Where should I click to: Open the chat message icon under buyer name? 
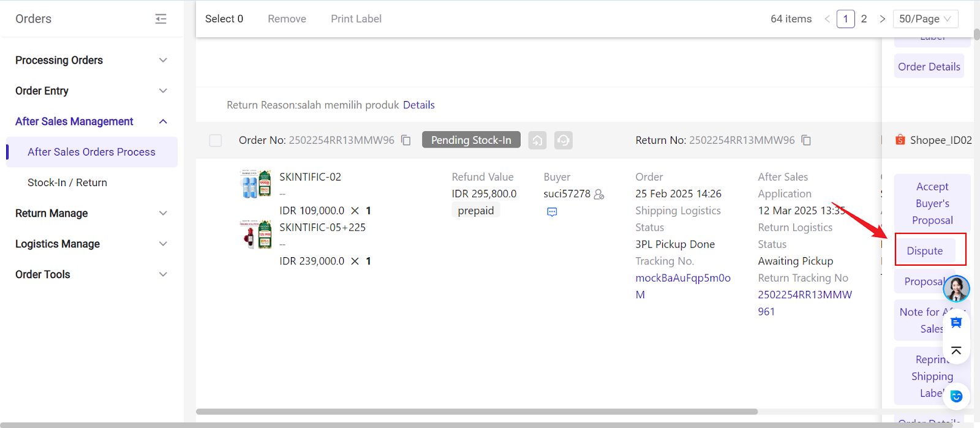point(552,212)
